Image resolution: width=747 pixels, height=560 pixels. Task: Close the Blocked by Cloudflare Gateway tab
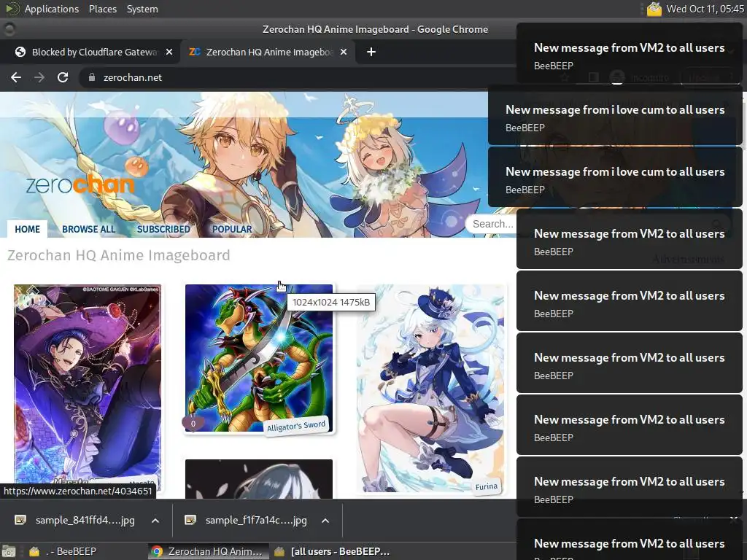click(x=169, y=52)
